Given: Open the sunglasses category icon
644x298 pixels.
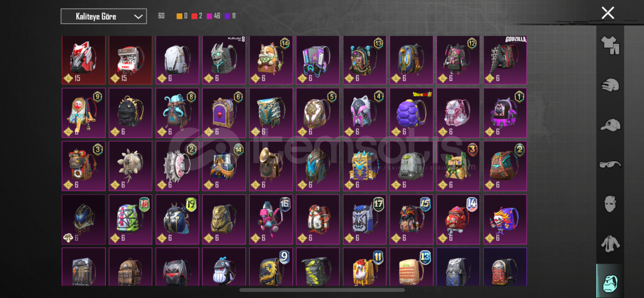Looking at the screenshot, I should tap(610, 164).
